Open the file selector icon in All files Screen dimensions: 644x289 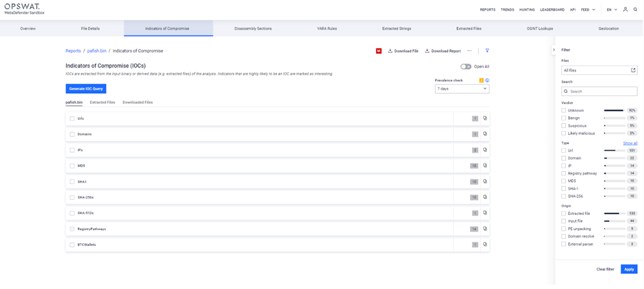tap(633, 70)
